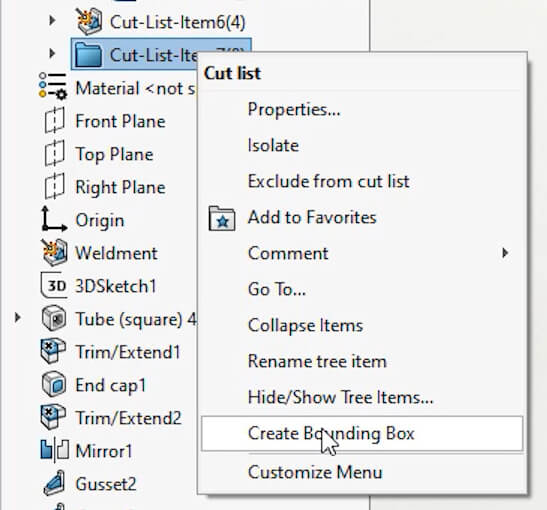547x510 pixels.
Task: Click the Material settings icon
Action: 53,86
